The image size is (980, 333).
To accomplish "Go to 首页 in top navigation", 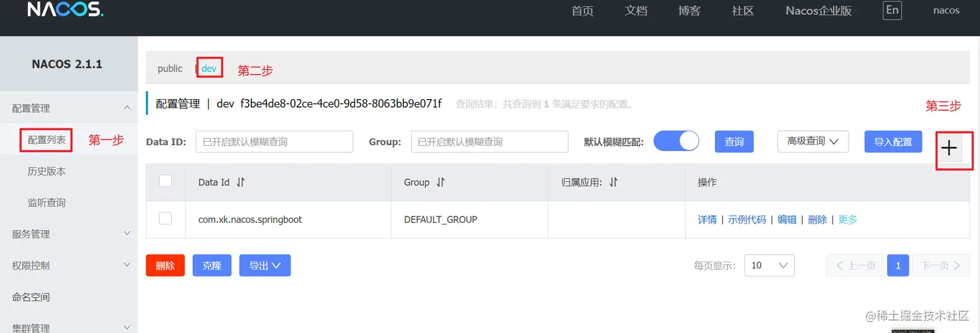I will click(583, 11).
